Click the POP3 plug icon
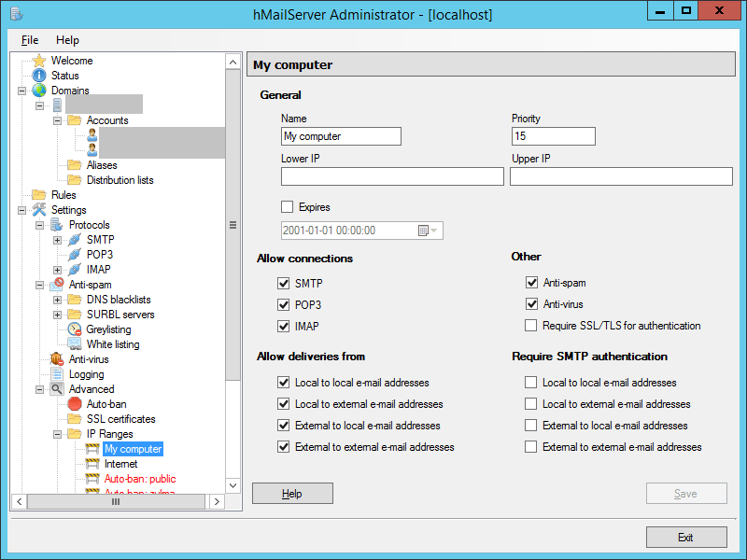The image size is (747, 560). click(x=75, y=255)
